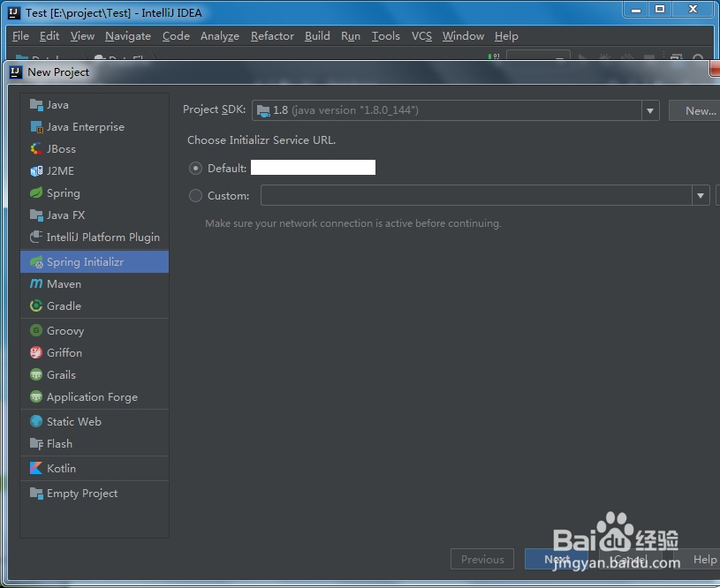Minimize the IntelliJ IDEA window
Viewport: 720px width, 588px height.
(636, 9)
